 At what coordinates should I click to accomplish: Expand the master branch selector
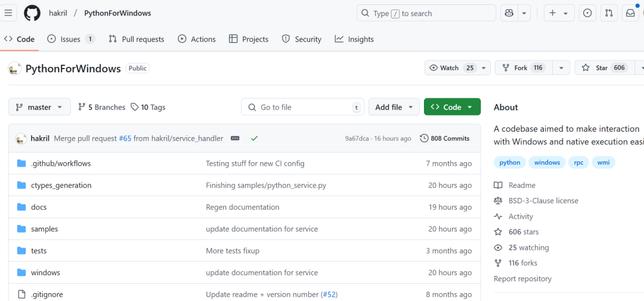[x=39, y=107]
